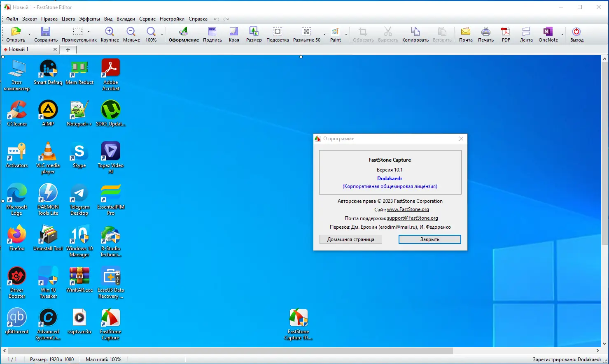Save the capture using Сохранить
Viewport: 609px width, 364px height.
pos(45,33)
